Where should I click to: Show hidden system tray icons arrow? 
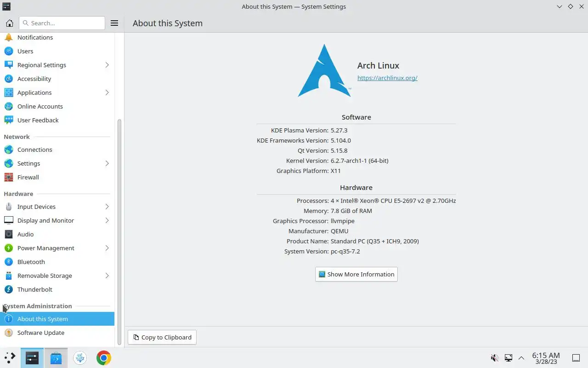[521, 358]
